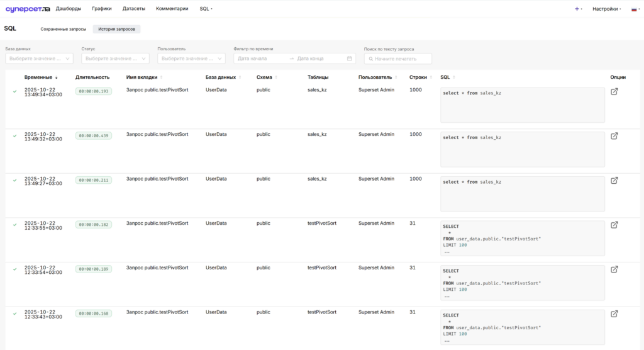Viewport: 644px width, 350px height.
Task: Open 13:49:34 query in SQL Lab
Action: click(x=614, y=92)
